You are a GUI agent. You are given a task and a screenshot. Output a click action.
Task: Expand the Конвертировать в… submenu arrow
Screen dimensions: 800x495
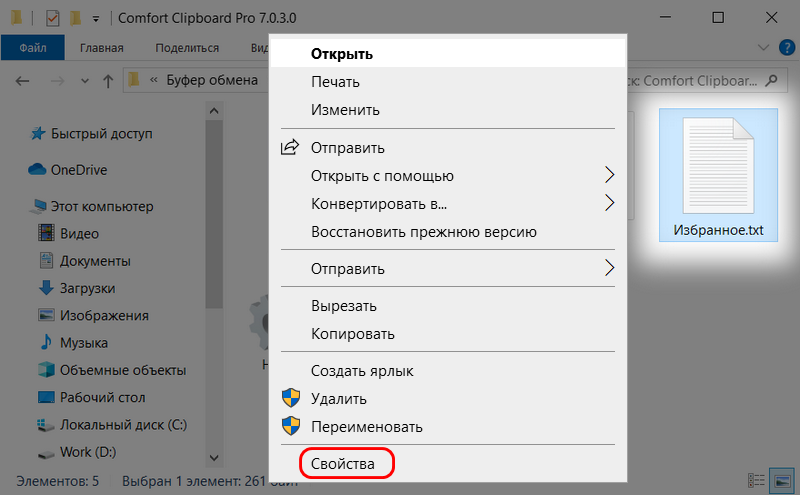[609, 203]
